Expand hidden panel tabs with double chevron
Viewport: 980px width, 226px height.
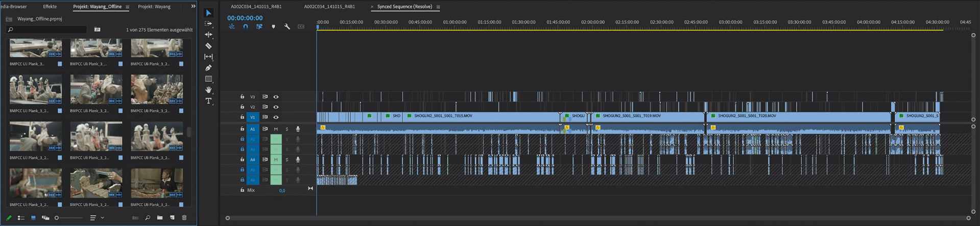tap(193, 7)
